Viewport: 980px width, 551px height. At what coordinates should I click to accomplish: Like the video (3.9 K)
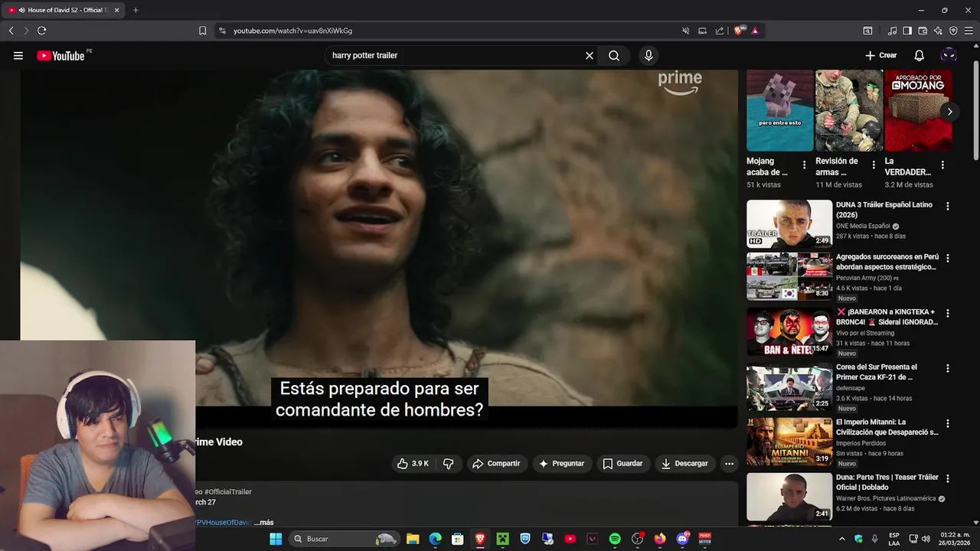[413, 463]
